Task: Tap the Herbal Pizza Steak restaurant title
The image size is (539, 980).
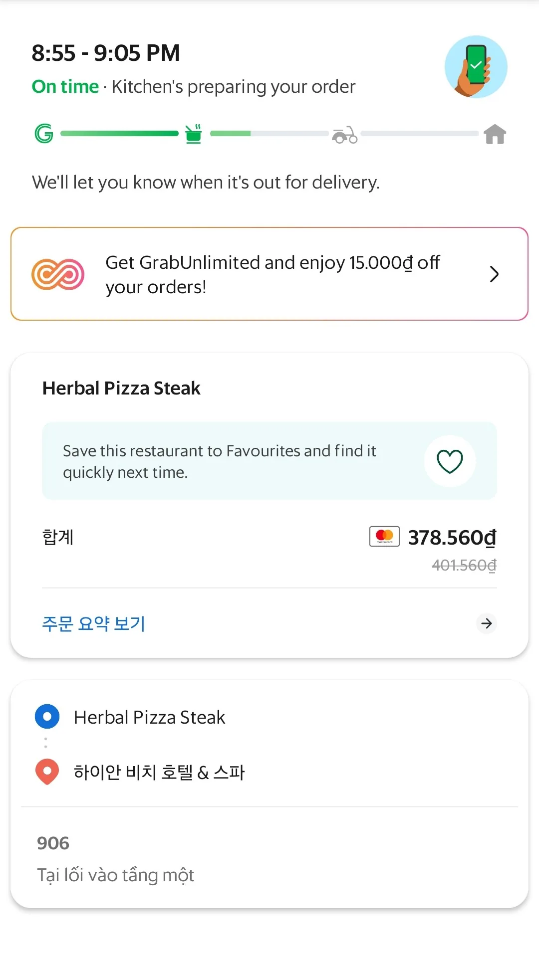Action: coord(121,388)
